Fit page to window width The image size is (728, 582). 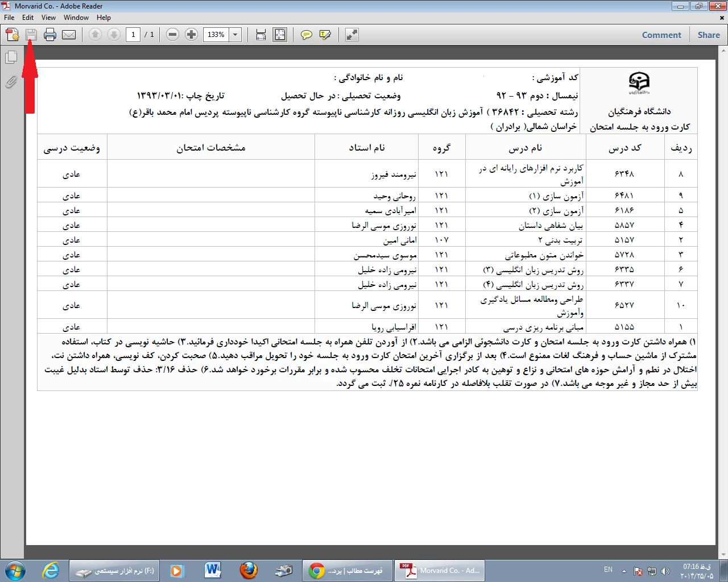tap(261, 35)
